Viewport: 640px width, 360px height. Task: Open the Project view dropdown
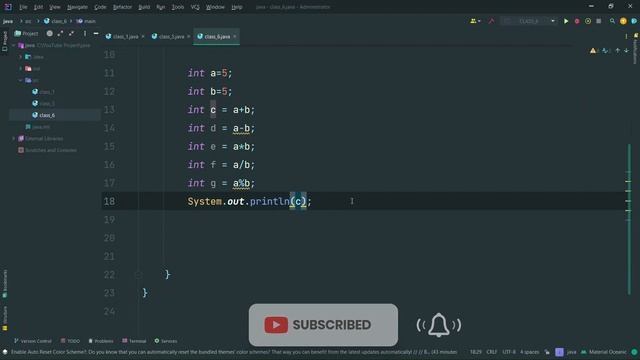[x=27, y=33]
